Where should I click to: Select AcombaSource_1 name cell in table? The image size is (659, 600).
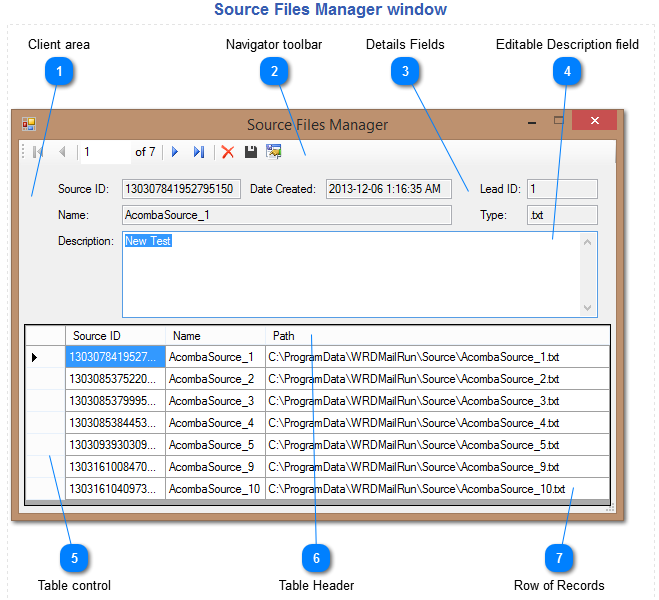[x=216, y=357]
